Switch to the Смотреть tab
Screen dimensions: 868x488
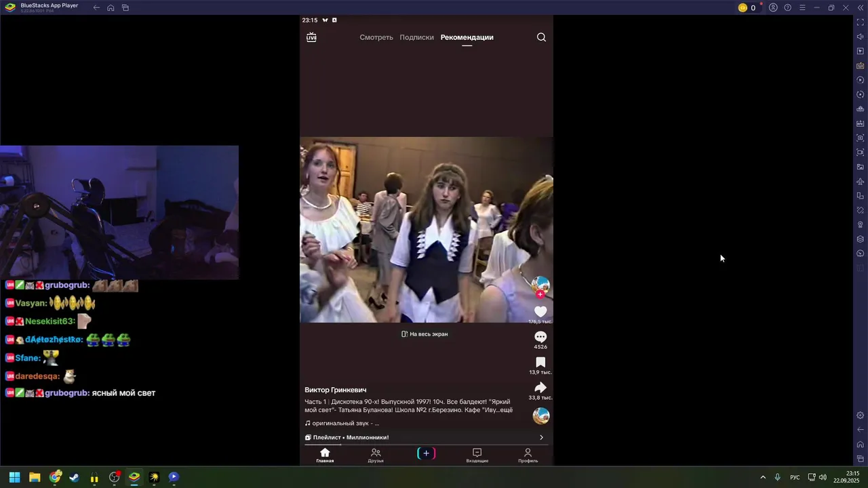pyautogui.click(x=376, y=37)
